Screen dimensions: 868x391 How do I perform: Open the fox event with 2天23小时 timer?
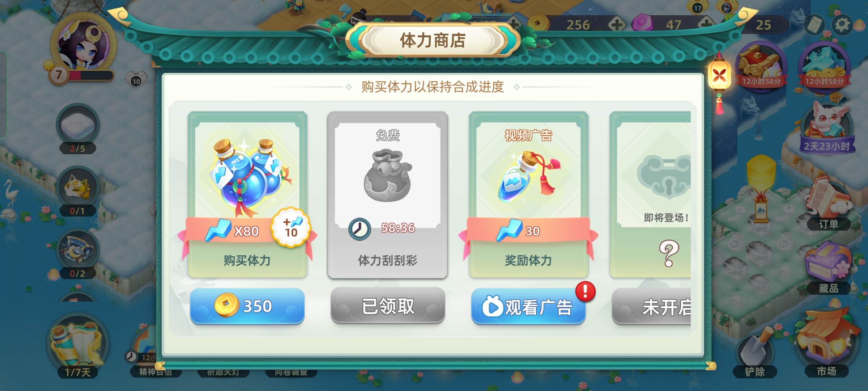[x=827, y=127]
